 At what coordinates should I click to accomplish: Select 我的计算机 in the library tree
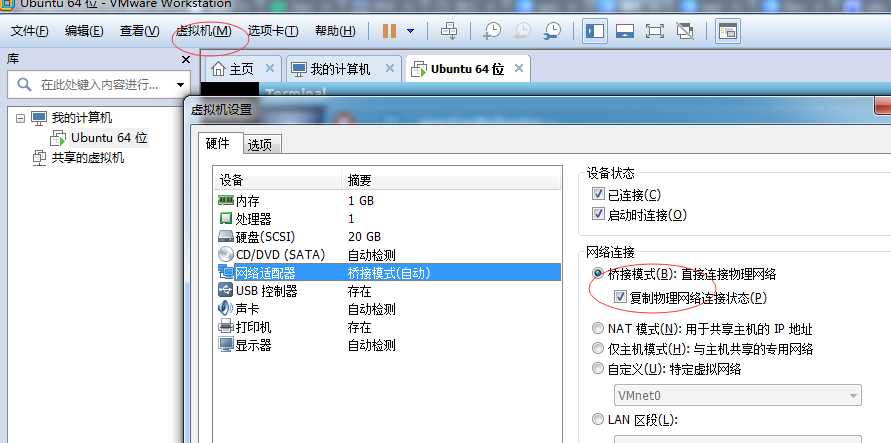[82, 118]
